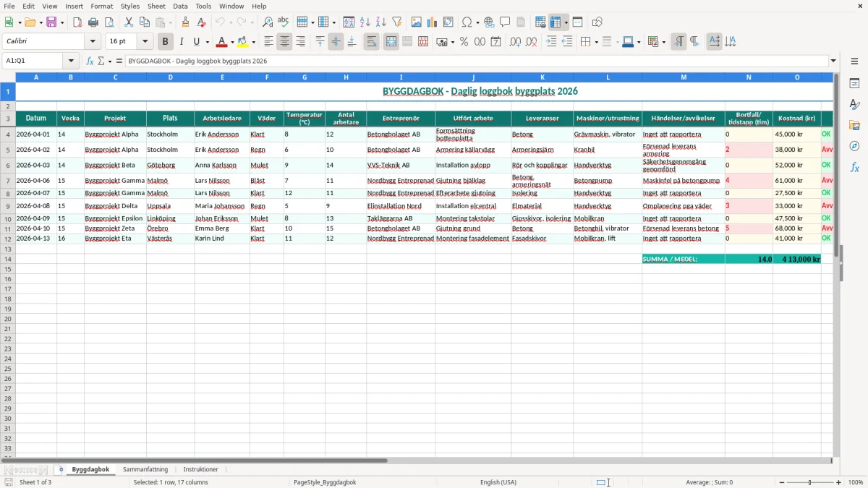Viewport: 868px width, 488px height.
Task: Click the Format as Percent icon
Action: 464,42
